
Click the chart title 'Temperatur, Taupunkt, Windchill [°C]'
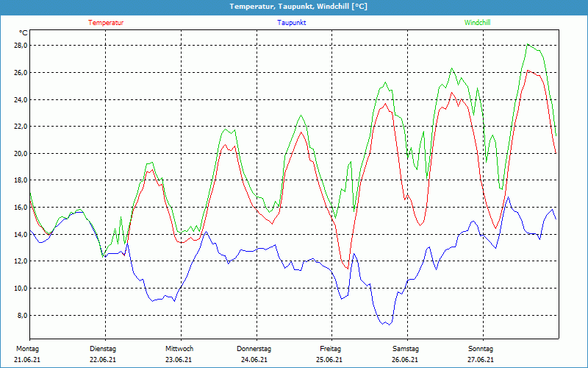tap(298, 7)
